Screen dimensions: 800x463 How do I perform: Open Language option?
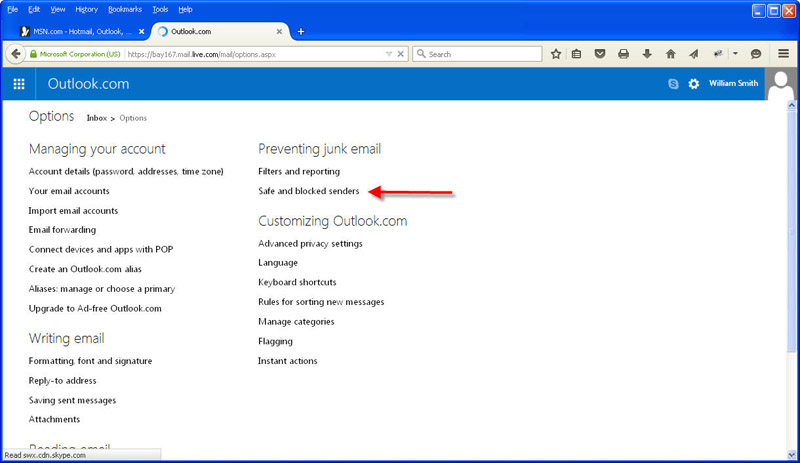[x=278, y=263]
